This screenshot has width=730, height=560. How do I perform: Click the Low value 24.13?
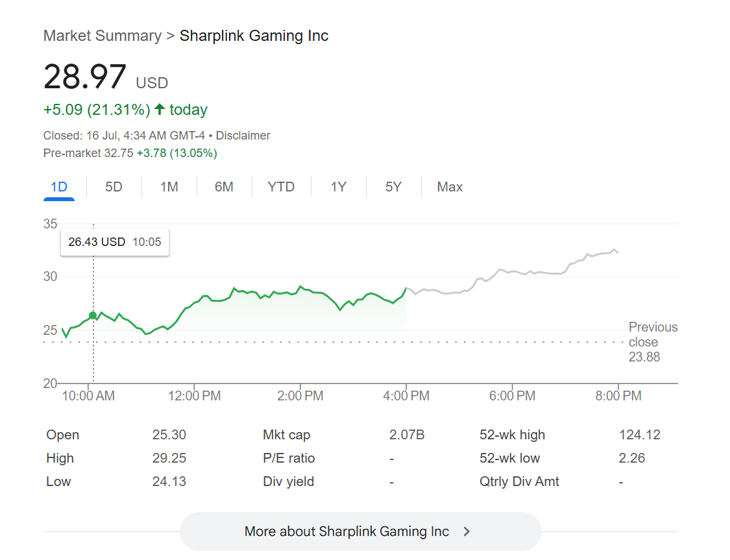pyautogui.click(x=169, y=481)
